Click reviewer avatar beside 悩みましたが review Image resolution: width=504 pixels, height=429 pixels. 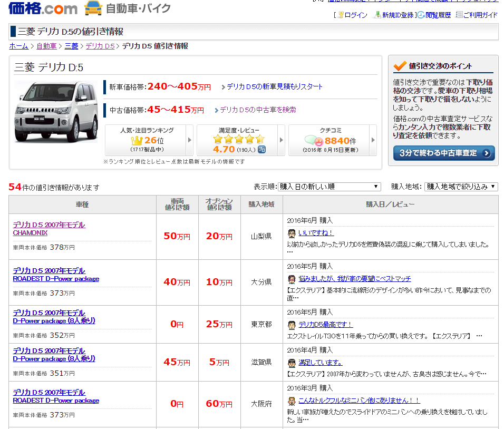tap(292, 279)
